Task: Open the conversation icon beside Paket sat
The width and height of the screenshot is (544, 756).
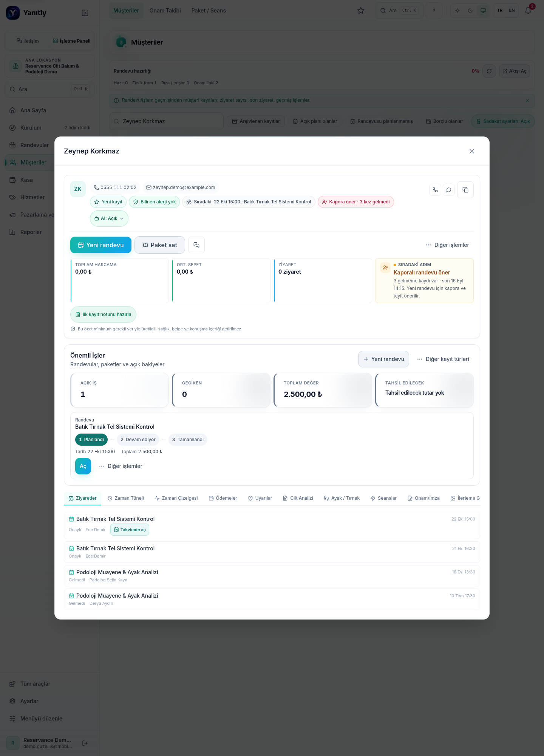Action: click(196, 245)
